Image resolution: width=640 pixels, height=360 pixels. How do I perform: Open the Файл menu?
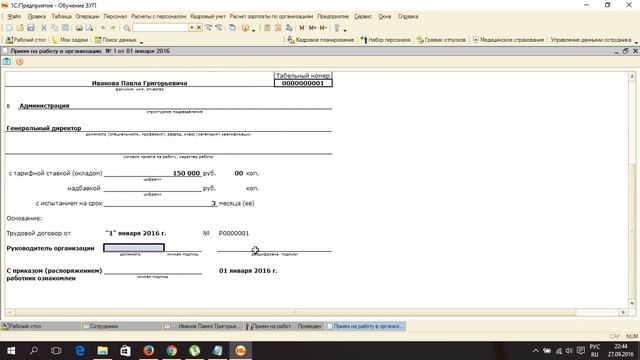click(14, 17)
